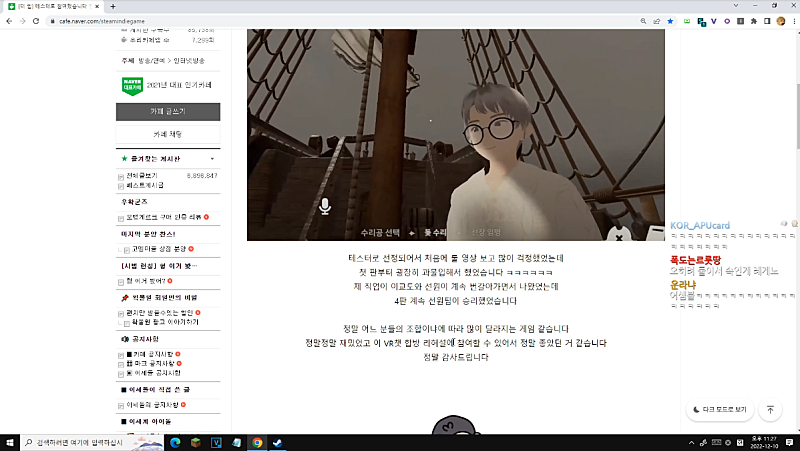The height and width of the screenshot is (451, 800).
Task: Click the green star beside 즐겨찾는 게시판
Action: pos(124,159)
